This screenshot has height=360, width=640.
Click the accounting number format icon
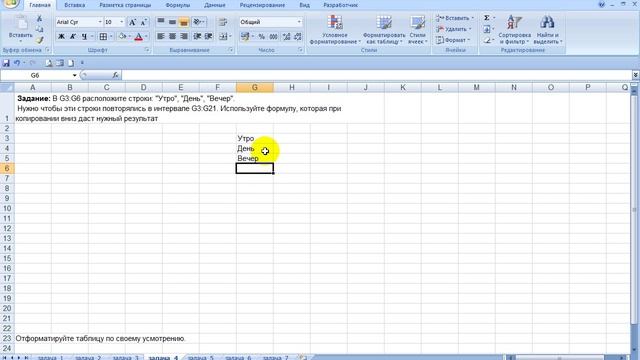point(245,37)
